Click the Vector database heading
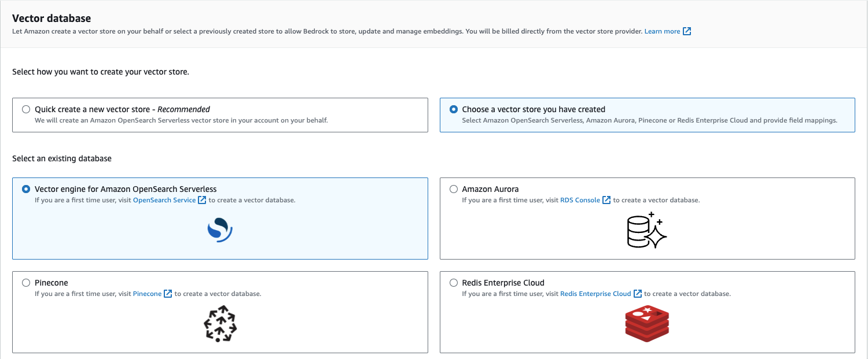 [52, 18]
